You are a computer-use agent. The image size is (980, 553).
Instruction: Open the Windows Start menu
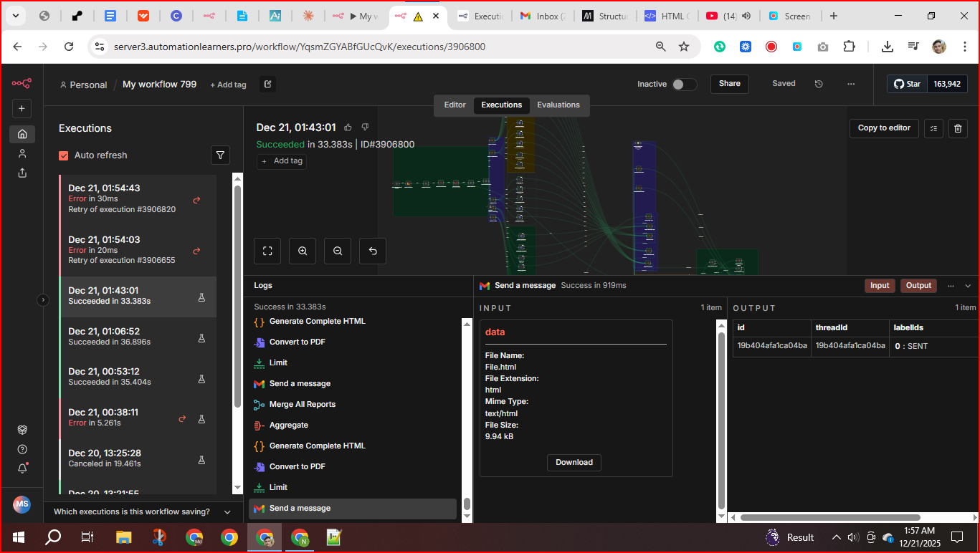point(18,537)
